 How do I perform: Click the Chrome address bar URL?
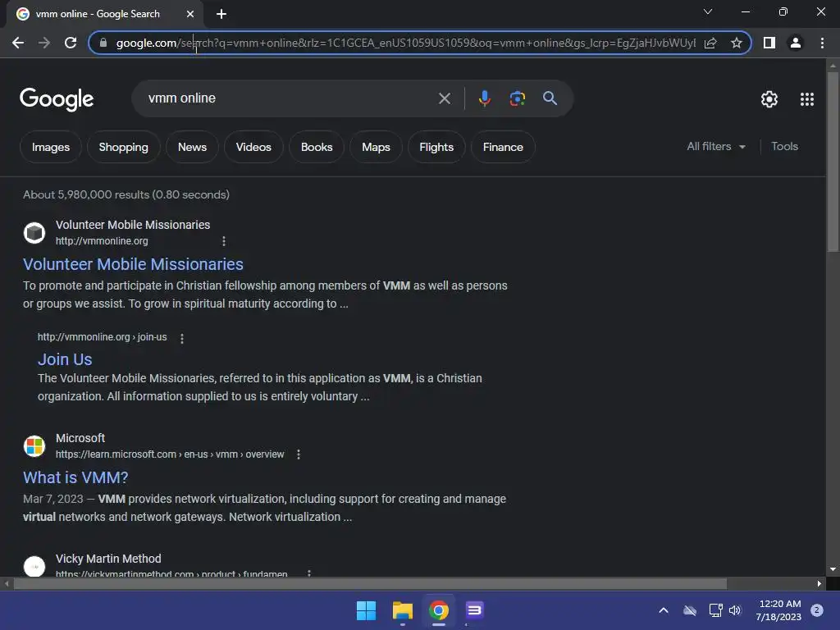click(x=405, y=43)
